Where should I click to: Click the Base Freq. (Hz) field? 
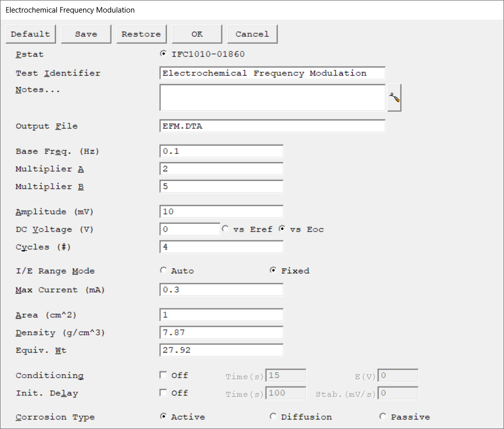pyautogui.click(x=221, y=151)
